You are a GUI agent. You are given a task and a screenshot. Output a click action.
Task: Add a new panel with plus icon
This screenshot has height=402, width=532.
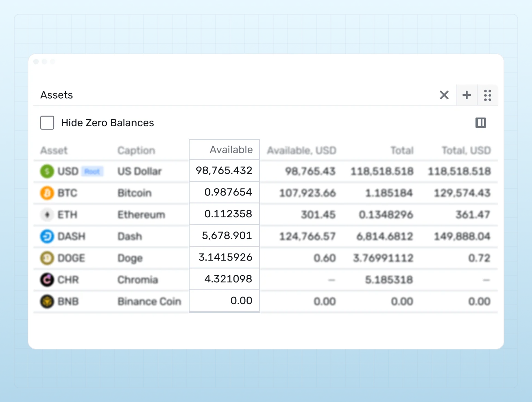click(x=467, y=95)
